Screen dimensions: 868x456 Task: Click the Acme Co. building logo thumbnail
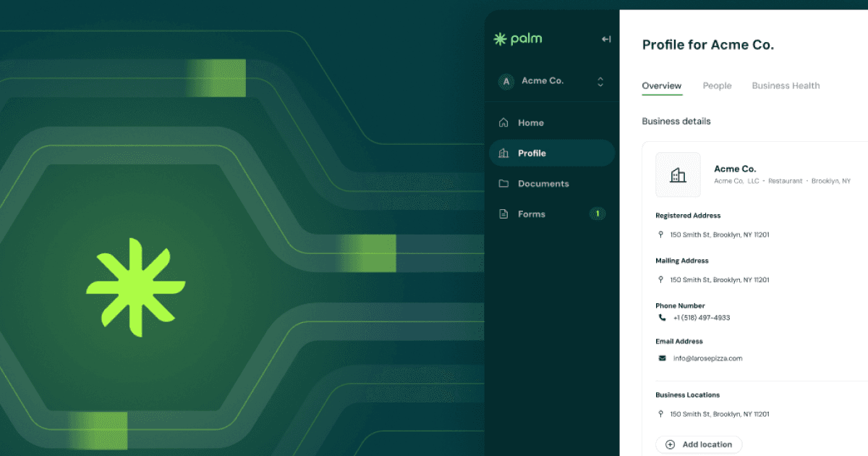click(x=678, y=174)
